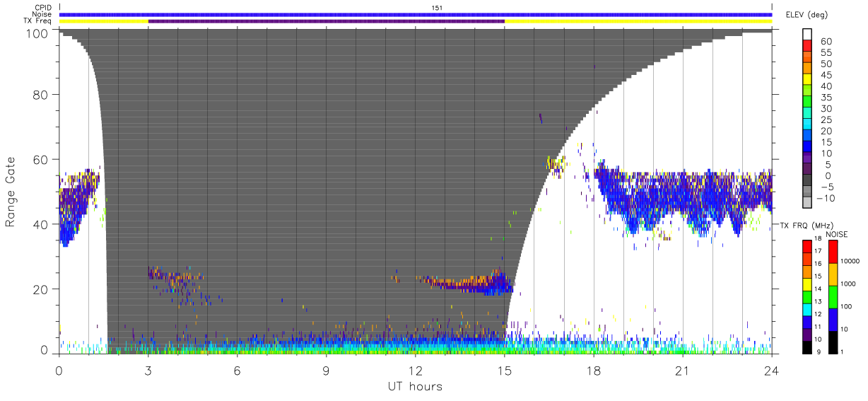This screenshot has height=401, width=868.
Task: Click the NOISE legend title
Action: point(836,233)
